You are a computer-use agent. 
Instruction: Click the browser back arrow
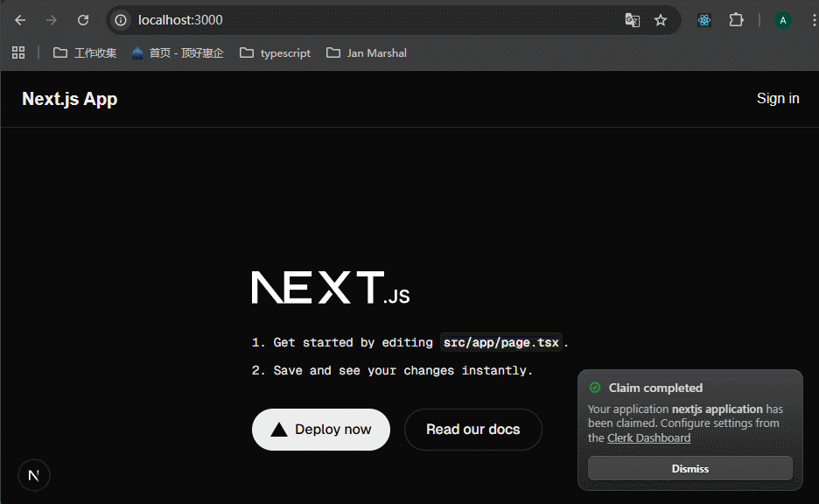pos(20,20)
